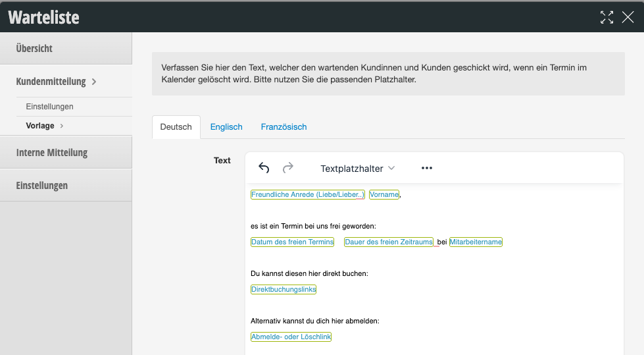Close the Warteliste dialog

click(628, 17)
